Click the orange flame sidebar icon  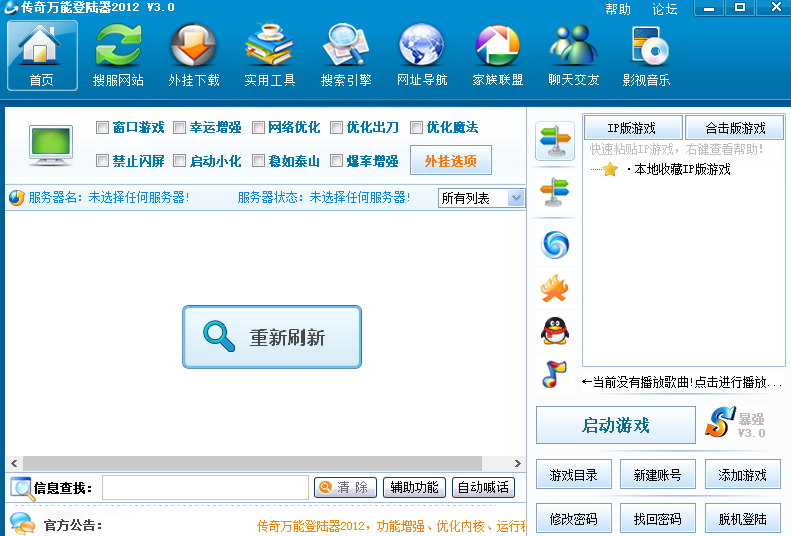[x=554, y=288]
